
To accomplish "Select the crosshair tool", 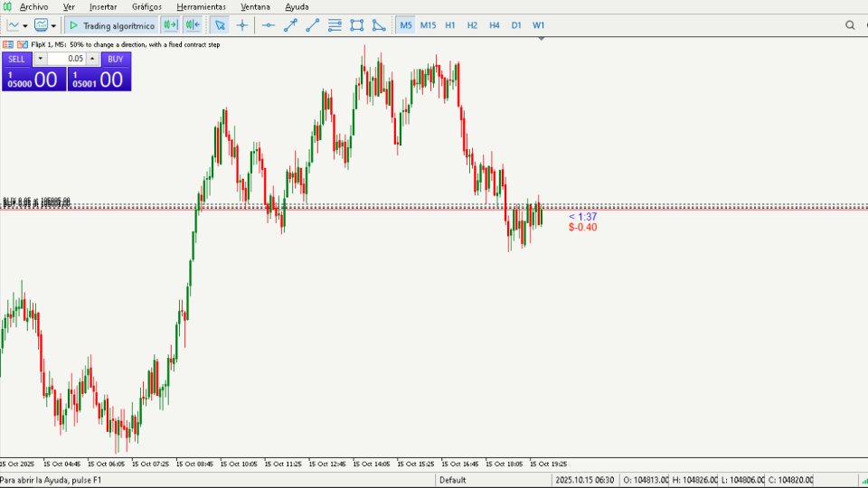I will click(x=242, y=25).
